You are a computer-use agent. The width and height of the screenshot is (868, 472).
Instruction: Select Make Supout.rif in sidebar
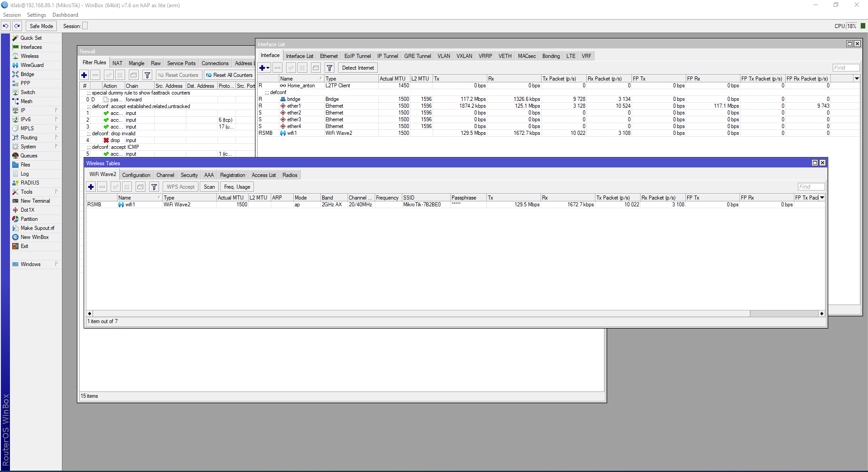coord(37,228)
